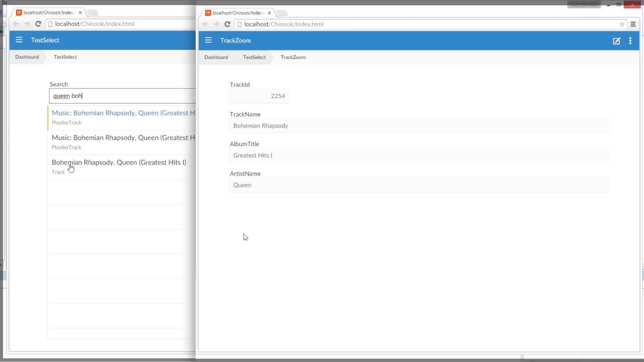Open hamburger menu in TestSelect window
Viewport: 644px width, 362px height.
point(19,40)
